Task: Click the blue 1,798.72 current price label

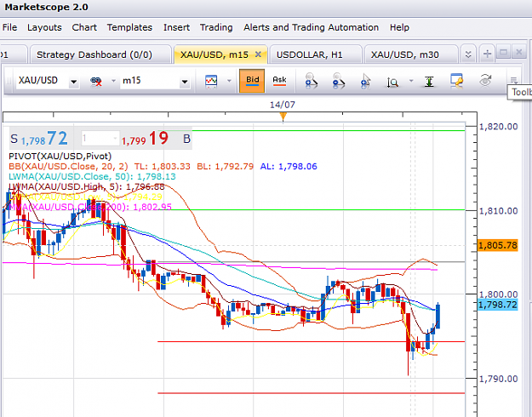Action: pos(498,305)
